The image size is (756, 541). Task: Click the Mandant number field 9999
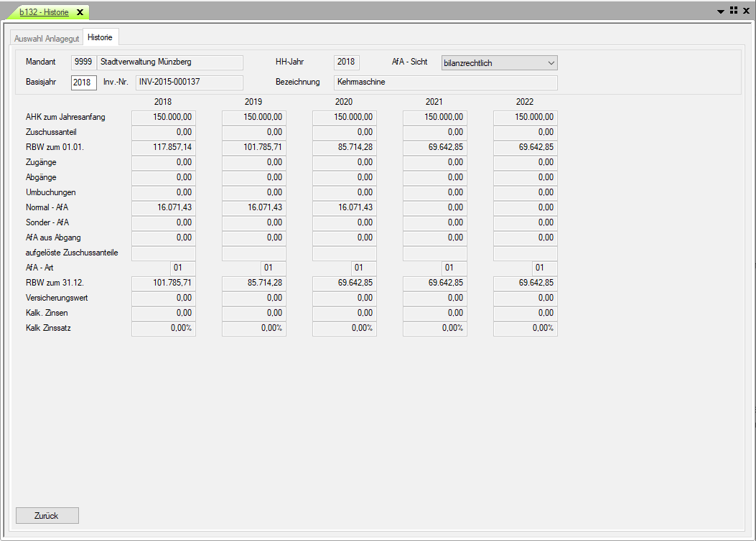(x=83, y=62)
